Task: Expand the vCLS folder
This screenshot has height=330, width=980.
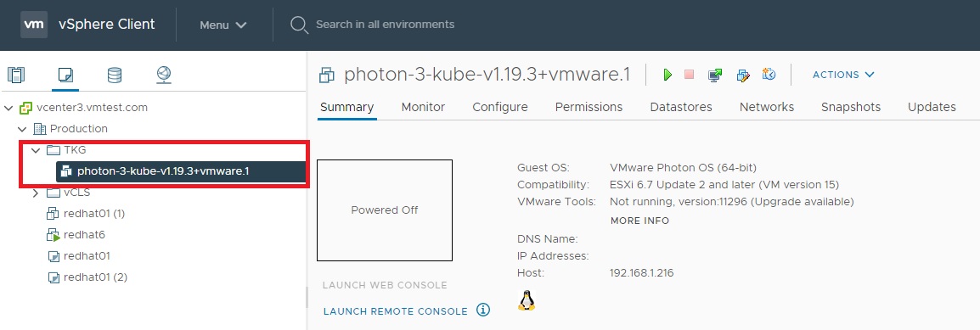Action: pos(36,193)
